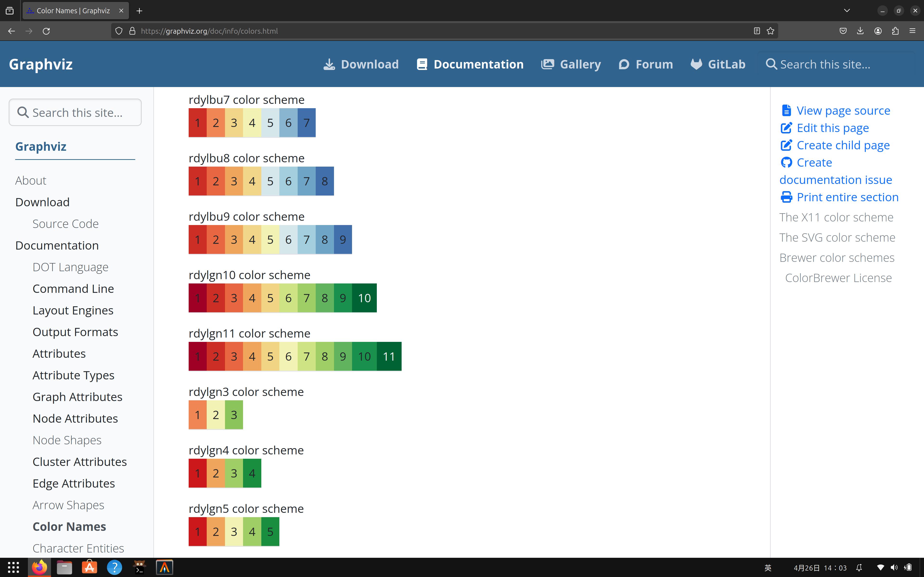This screenshot has height=577, width=924.
Task: Expand the list all tabs chevron
Action: pyautogui.click(x=847, y=11)
